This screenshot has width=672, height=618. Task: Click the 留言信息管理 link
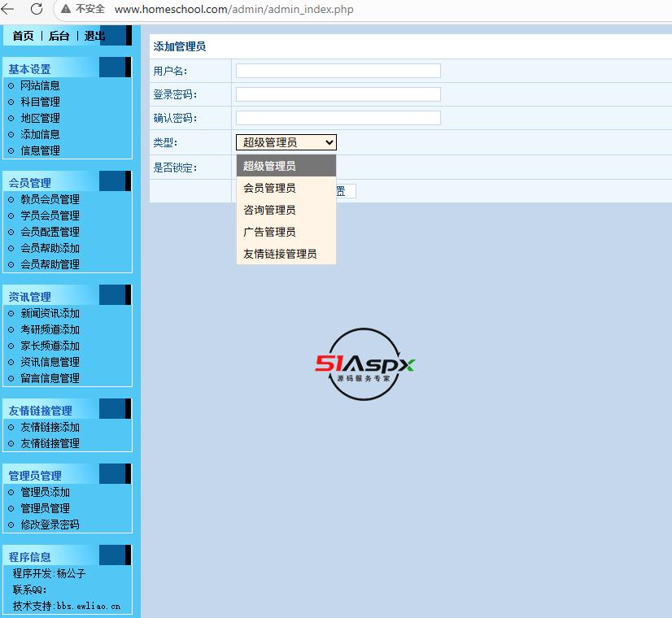[x=50, y=379]
